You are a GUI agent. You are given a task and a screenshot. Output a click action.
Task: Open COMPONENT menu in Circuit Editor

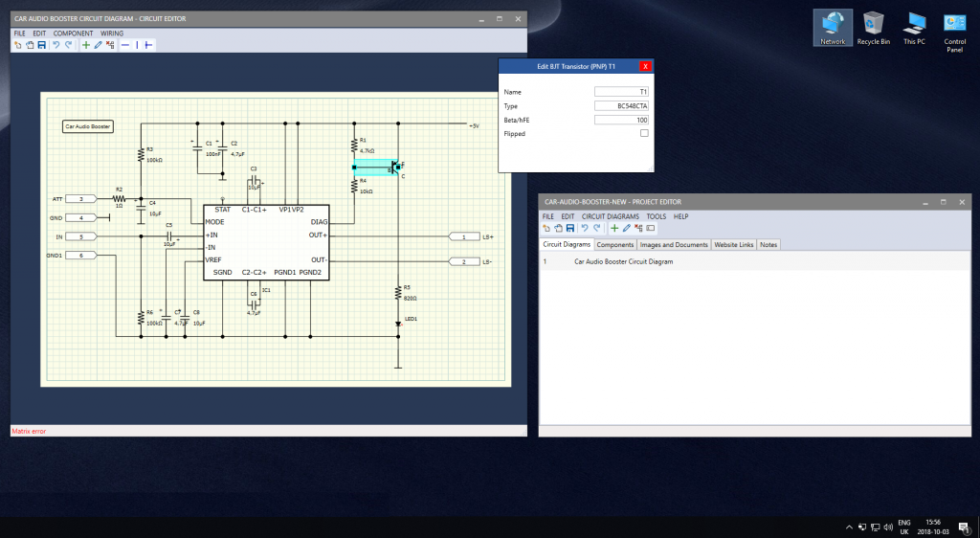tap(73, 34)
